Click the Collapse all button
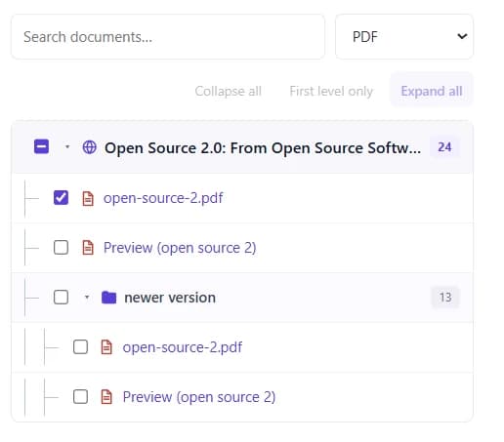Image resolution: width=504 pixels, height=442 pixels. [229, 91]
